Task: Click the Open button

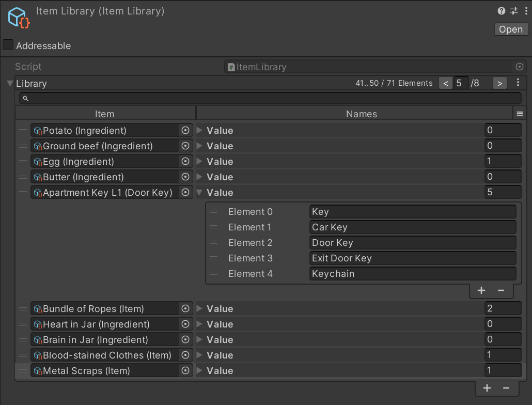Action: point(510,29)
